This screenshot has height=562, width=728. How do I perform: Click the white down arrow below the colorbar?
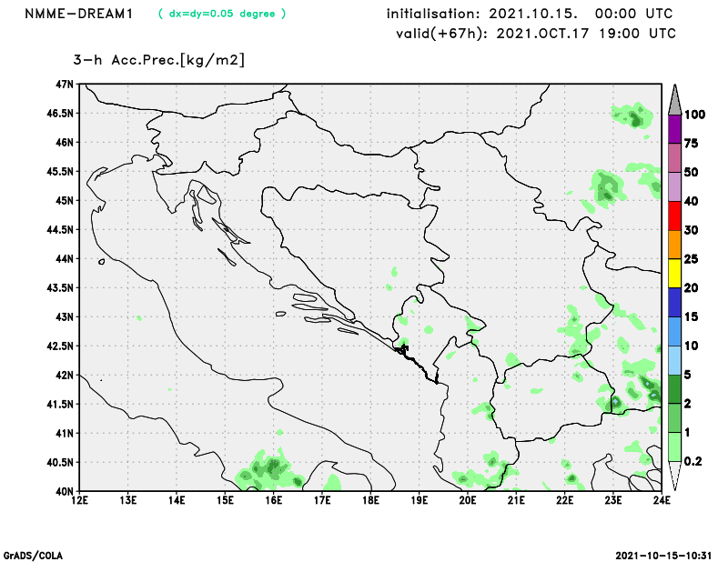point(674,477)
